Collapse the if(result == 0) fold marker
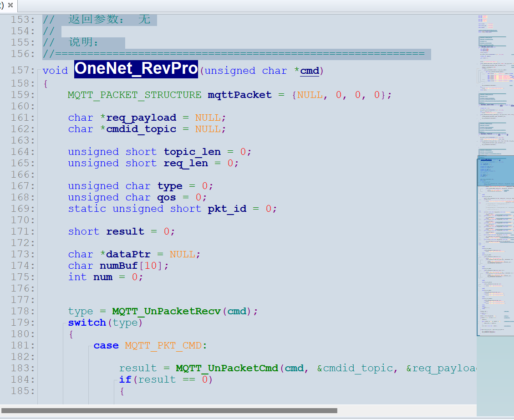514x420 pixels. (115, 379)
